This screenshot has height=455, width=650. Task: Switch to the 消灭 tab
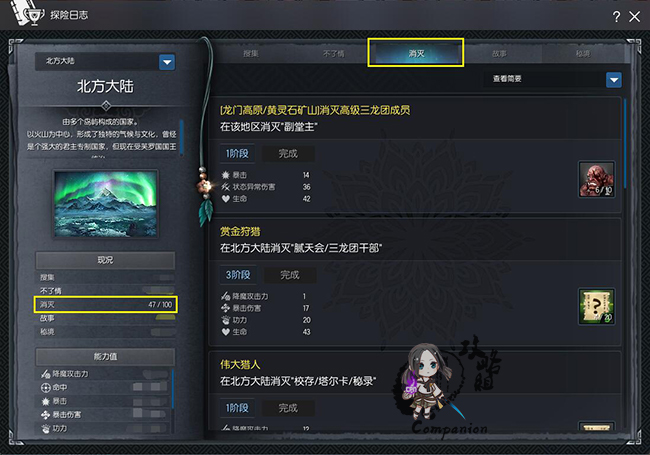click(416, 53)
